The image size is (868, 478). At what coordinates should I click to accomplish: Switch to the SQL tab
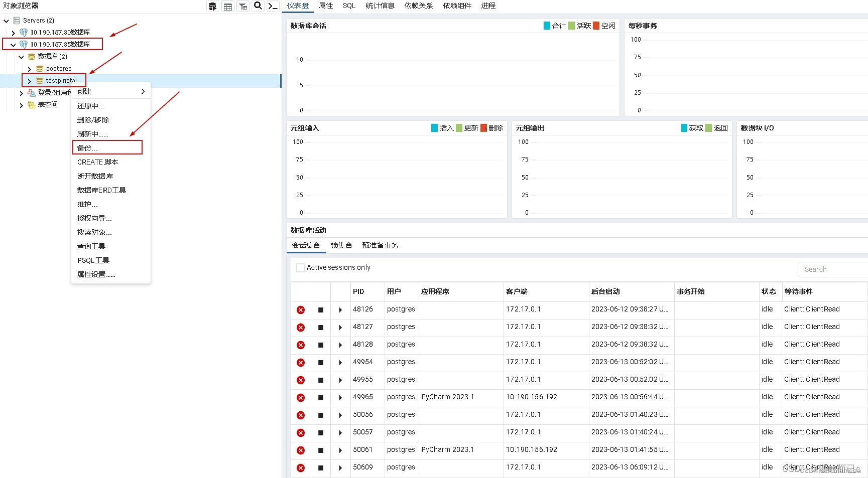point(348,6)
